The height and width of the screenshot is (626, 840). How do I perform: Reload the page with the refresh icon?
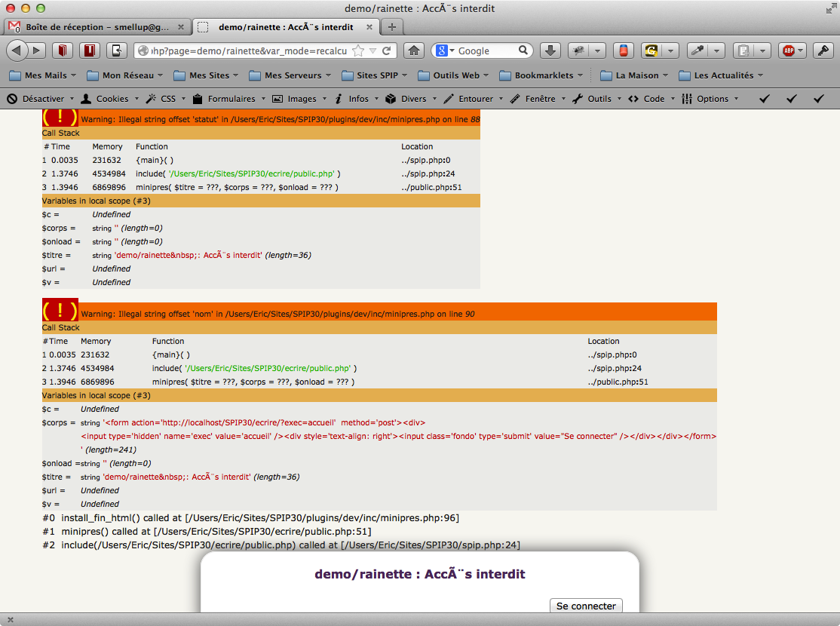(386, 51)
